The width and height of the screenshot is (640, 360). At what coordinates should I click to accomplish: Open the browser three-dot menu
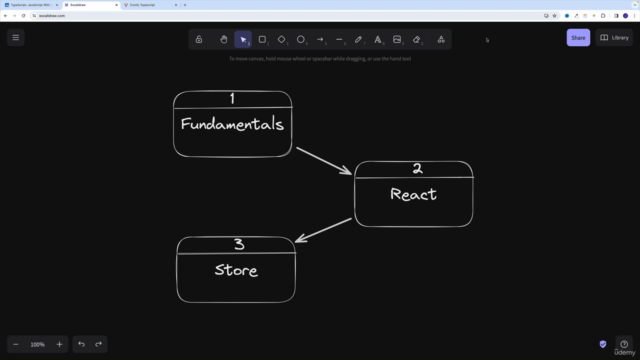click(634, 16)
